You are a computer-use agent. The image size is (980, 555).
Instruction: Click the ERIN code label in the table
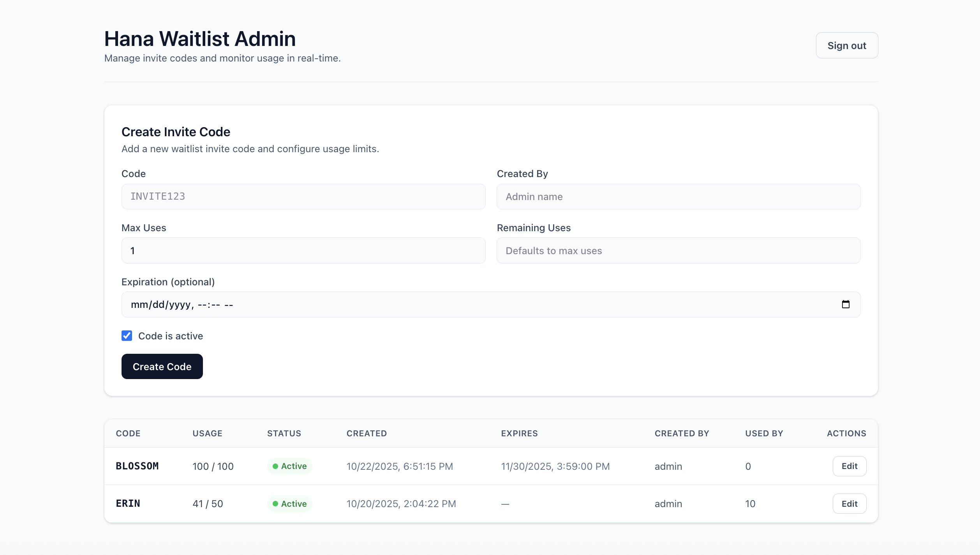pos(128,503)
